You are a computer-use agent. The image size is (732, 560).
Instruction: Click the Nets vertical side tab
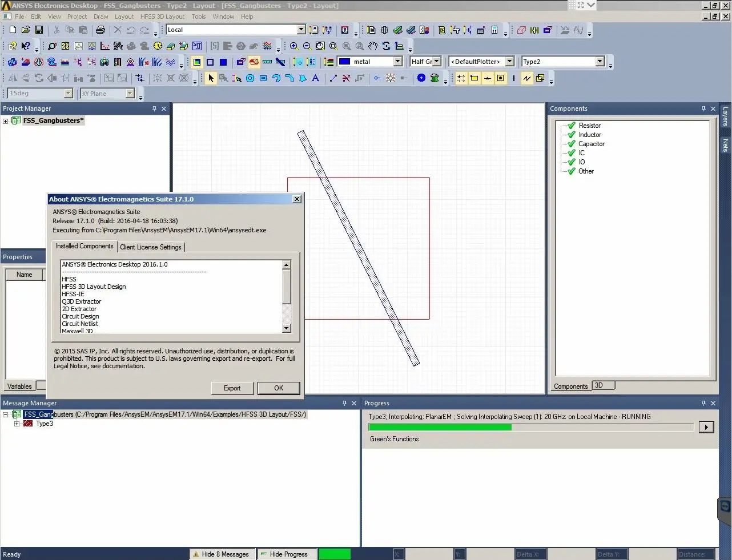[x=725, y=144]
